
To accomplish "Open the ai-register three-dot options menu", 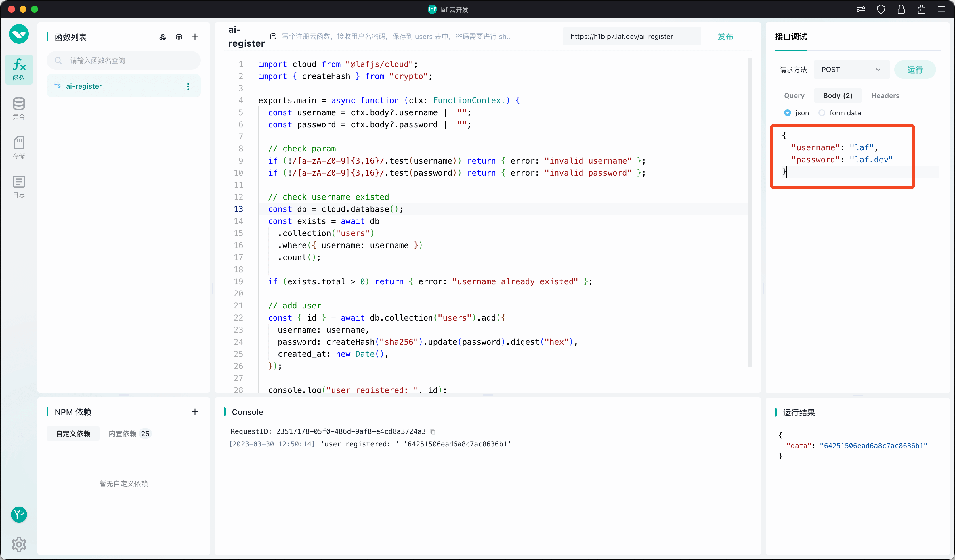I will 188,86.
